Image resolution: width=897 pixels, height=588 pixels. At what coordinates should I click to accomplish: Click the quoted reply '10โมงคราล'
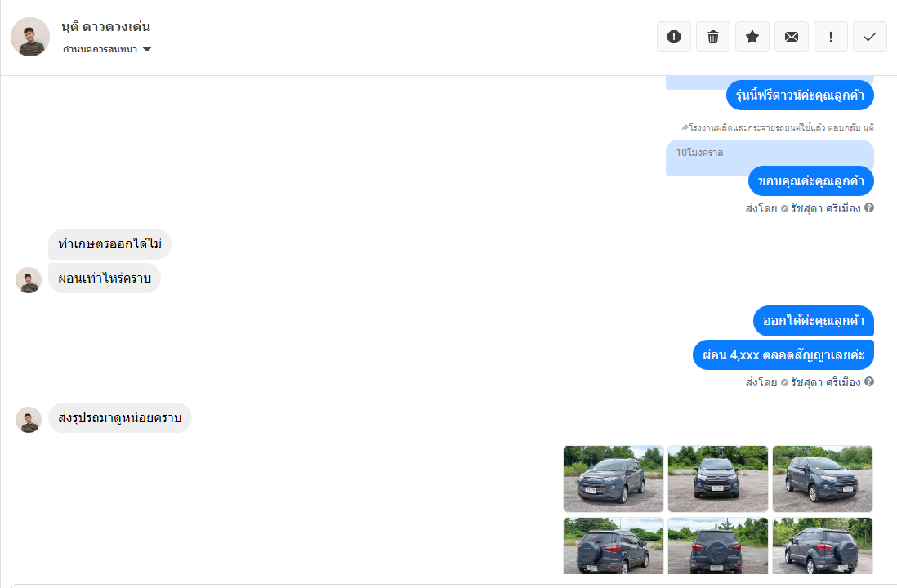[699, 153]
